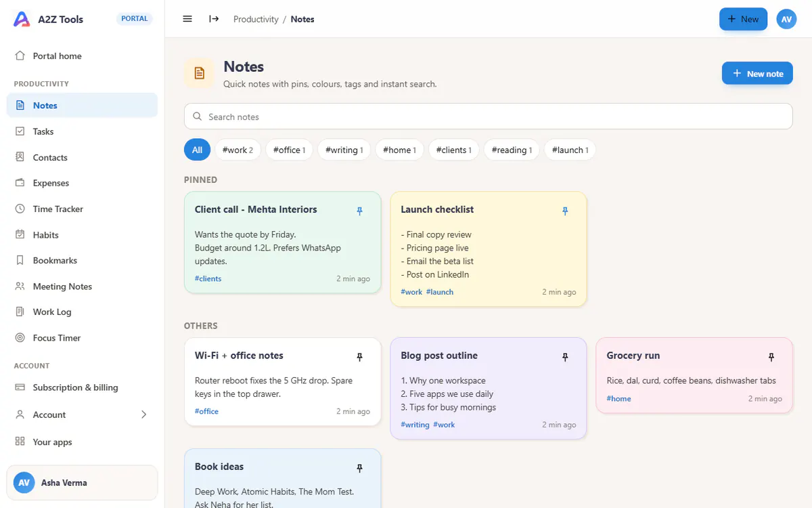Open the Wi-Fi + office notes title
This screenshot has height=508, width=812.
pyautogui.click(x=239, y=356)
